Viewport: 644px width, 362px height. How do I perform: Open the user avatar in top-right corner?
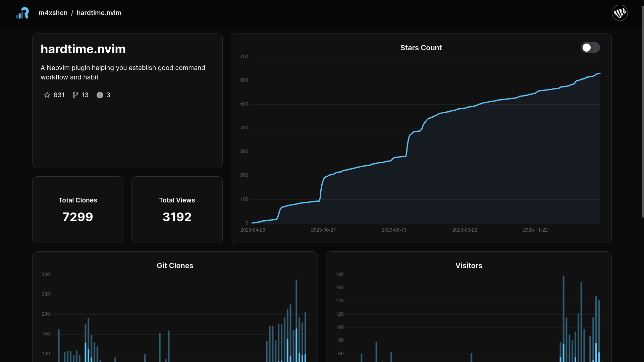click(620, 13)
